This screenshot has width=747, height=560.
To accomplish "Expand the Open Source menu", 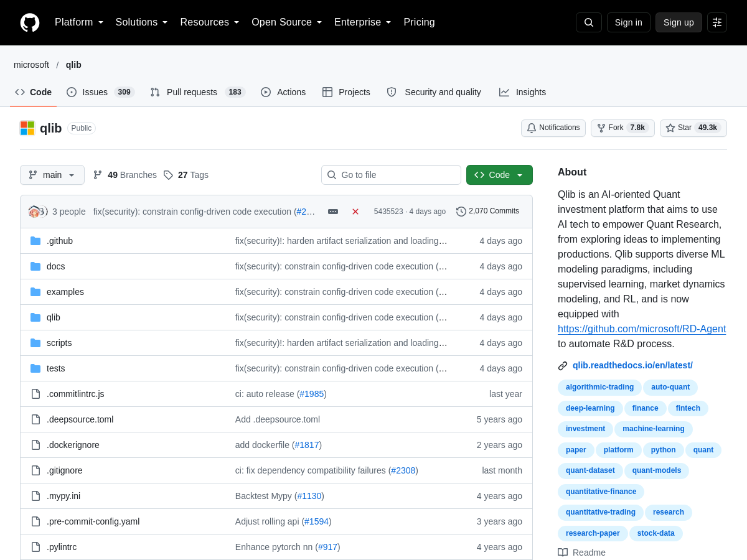I will click(287, 22).
